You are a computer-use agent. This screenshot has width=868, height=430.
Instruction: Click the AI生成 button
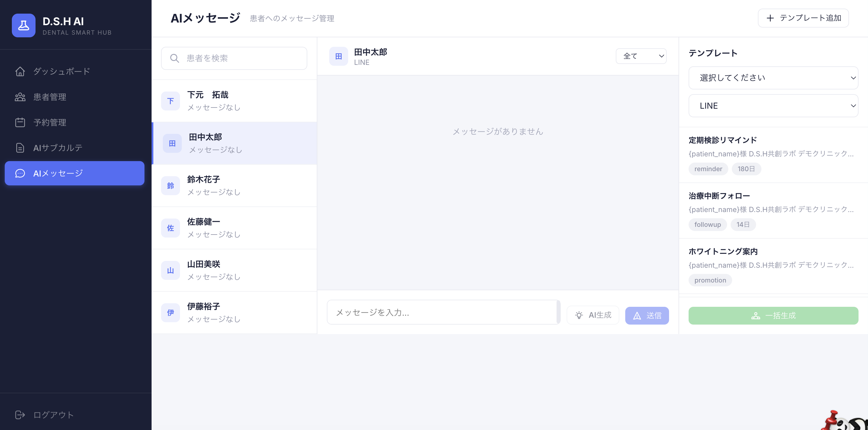593,315
